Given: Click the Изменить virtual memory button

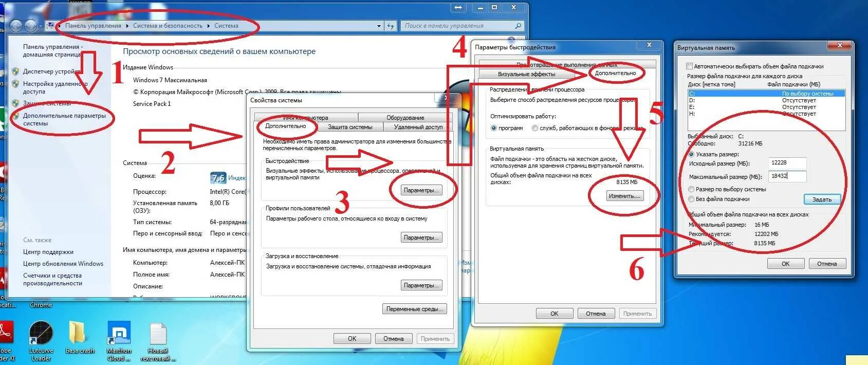Looking at the screenshot, I should 624,196.
